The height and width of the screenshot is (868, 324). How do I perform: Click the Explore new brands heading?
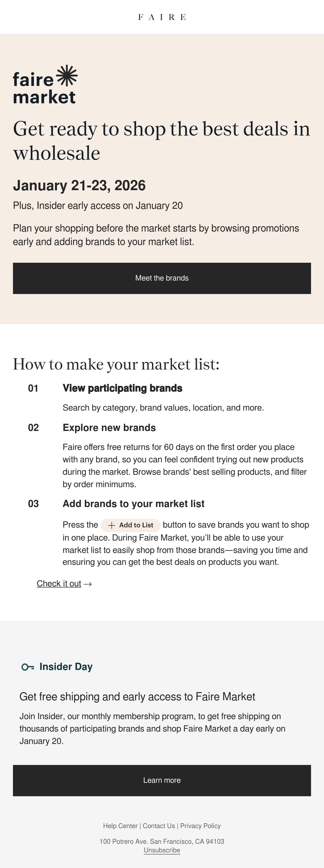pyautogui.click(x=109, y=428)
